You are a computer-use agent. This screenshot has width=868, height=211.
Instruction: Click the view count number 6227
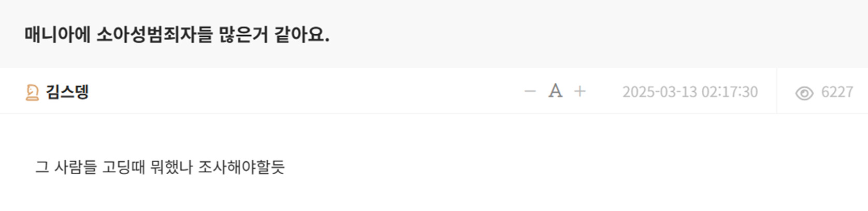[x=837, y=92]
